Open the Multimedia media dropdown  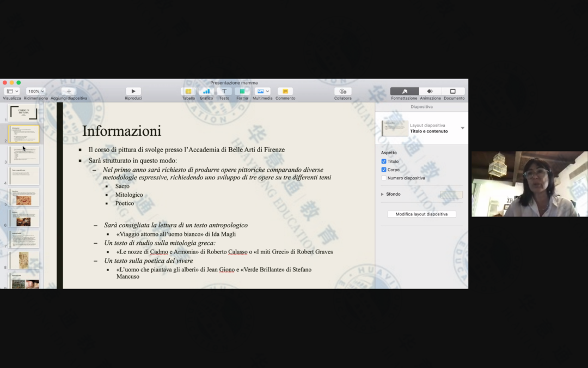click(262, 91)
